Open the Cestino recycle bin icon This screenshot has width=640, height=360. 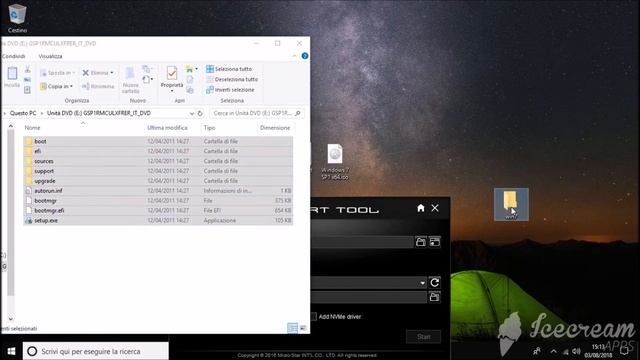[17, 18]
